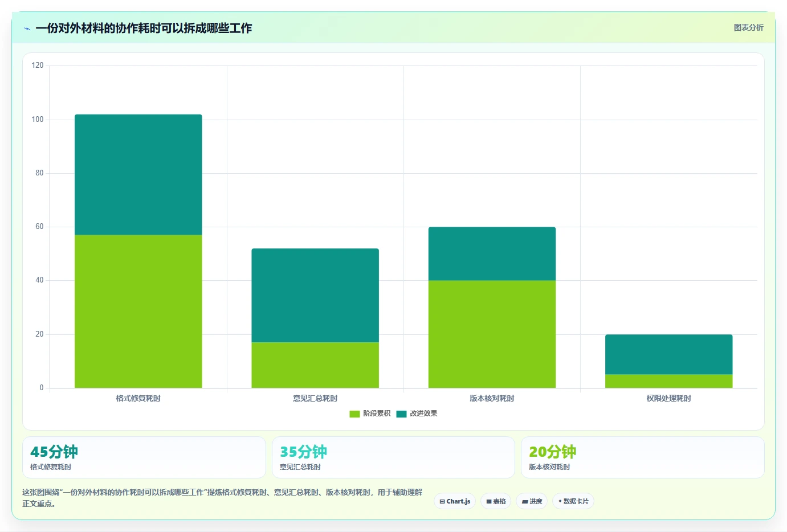The width and height of the screenshot is (787, 532).
Task: Click 格式修复耗时 caption under 45分钟
Action: 51,467
